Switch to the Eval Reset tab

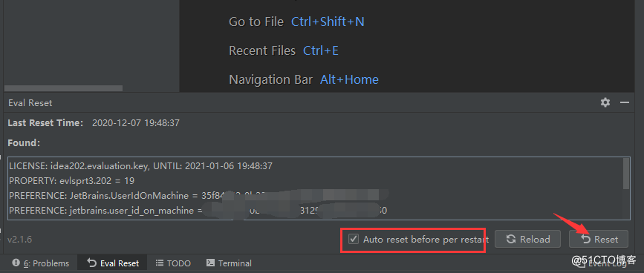[114, 263]
